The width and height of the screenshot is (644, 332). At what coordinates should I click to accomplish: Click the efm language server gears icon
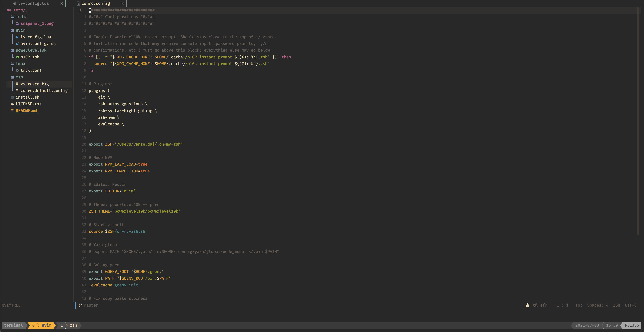coord(535,305)
